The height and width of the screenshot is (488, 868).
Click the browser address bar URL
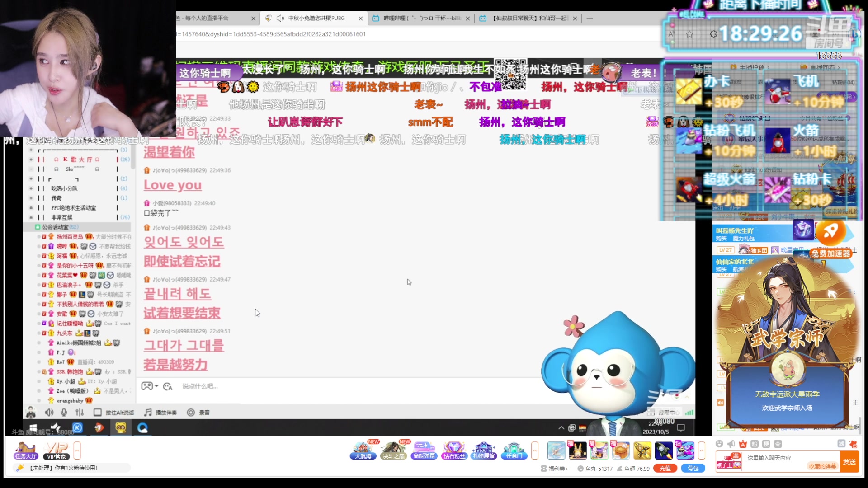(x=271, y=34)
